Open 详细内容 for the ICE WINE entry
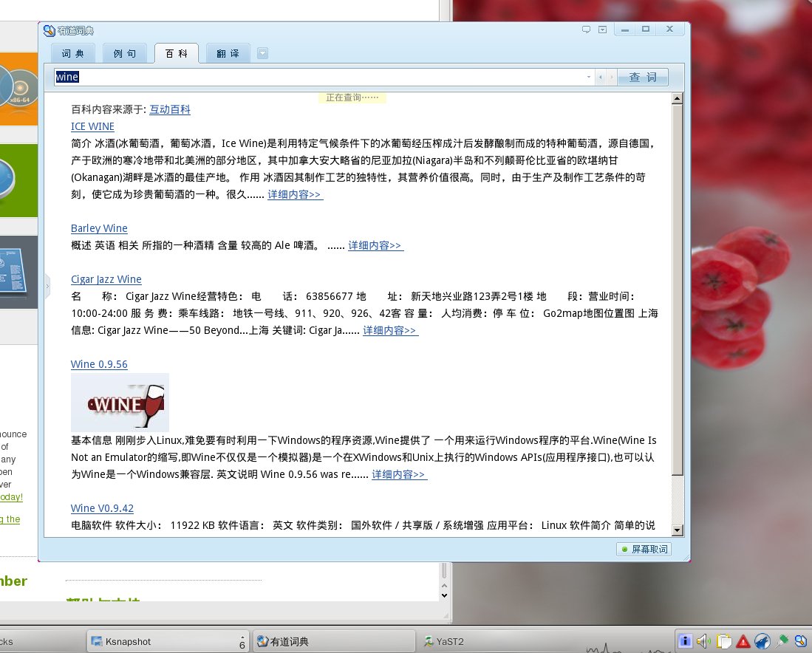This screenshot has height=653, width=812. [x=296, y=194]
